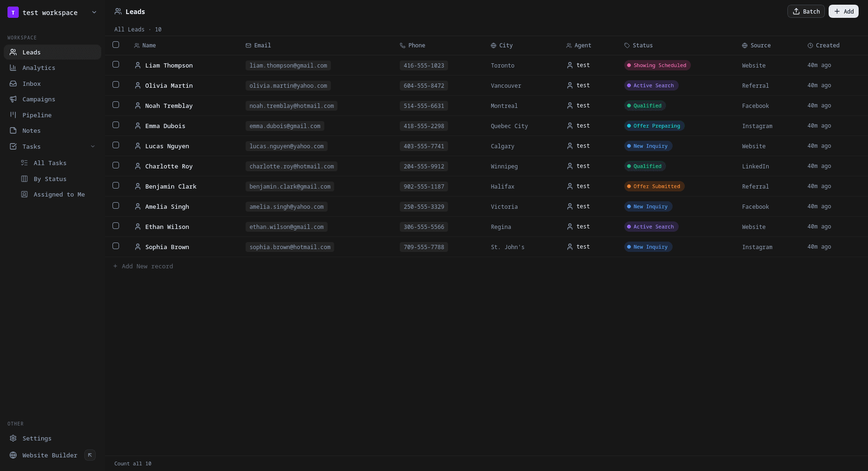Select Lucas Nguyen's row checkbox
The width and height of the screenshot is (868, 471).
pos(116,145)
